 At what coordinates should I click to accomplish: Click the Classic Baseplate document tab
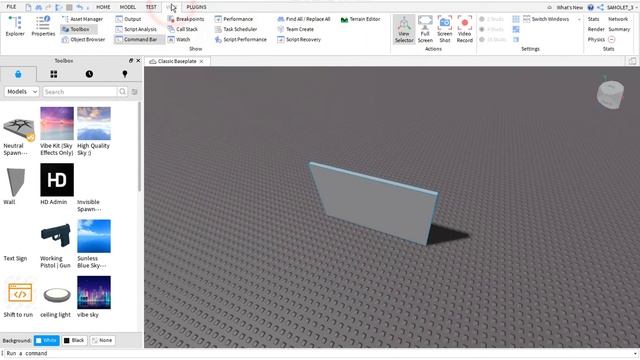[x=177, y=61]
